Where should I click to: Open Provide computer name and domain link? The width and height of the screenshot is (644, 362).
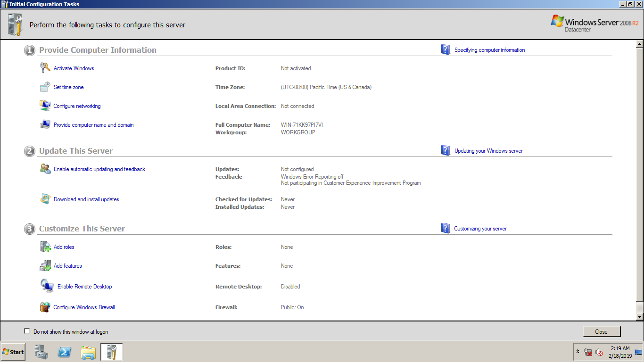coord(94,125)
